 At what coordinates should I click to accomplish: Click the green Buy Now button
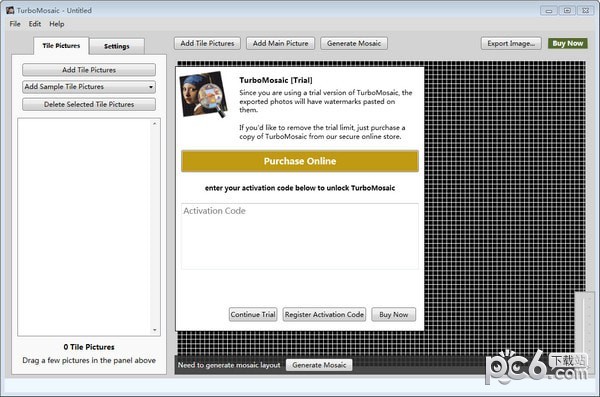click(x=567, y=43)
